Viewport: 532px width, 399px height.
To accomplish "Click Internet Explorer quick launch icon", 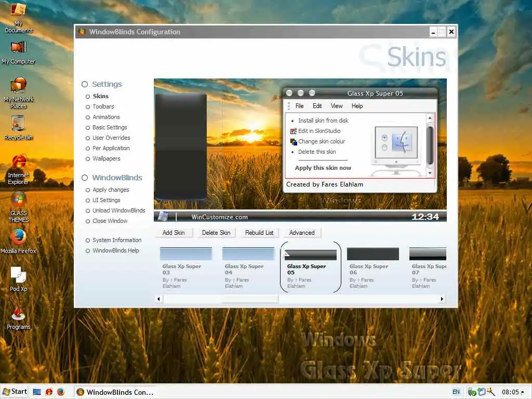I will click(x=49, y=392).
